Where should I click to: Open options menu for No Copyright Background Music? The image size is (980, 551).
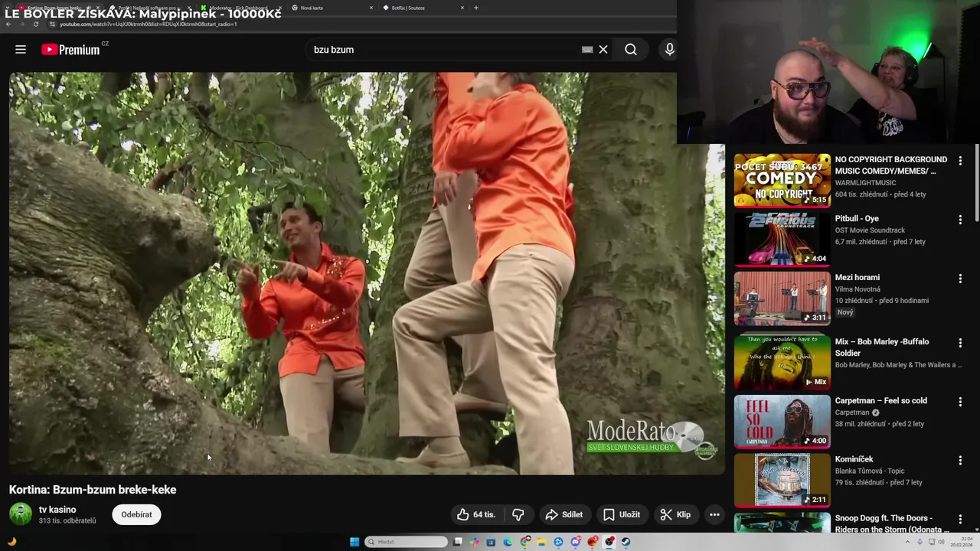coord(960,161)
